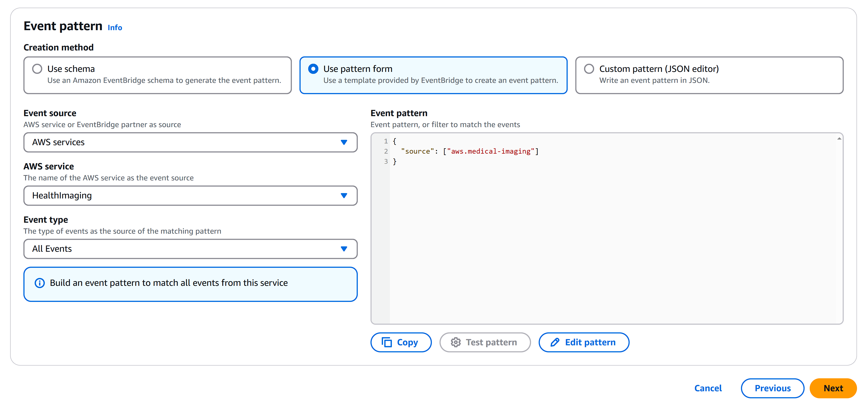The height and width of the screenshot is (411, 868).
Task: Click the scroll-up arrow in code editor
Action: pyautogui.click(x=839, y=139)
